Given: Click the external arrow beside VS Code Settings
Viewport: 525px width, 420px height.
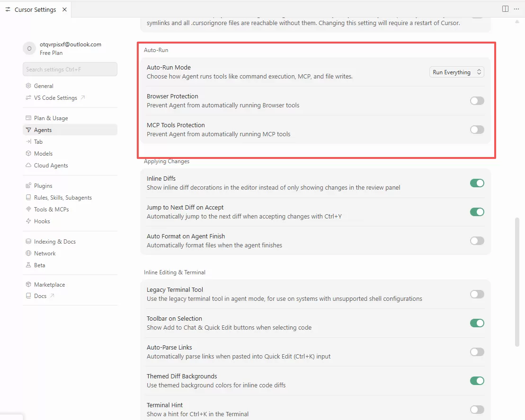Looking at the screenshot, I should (x=83, y=97).
